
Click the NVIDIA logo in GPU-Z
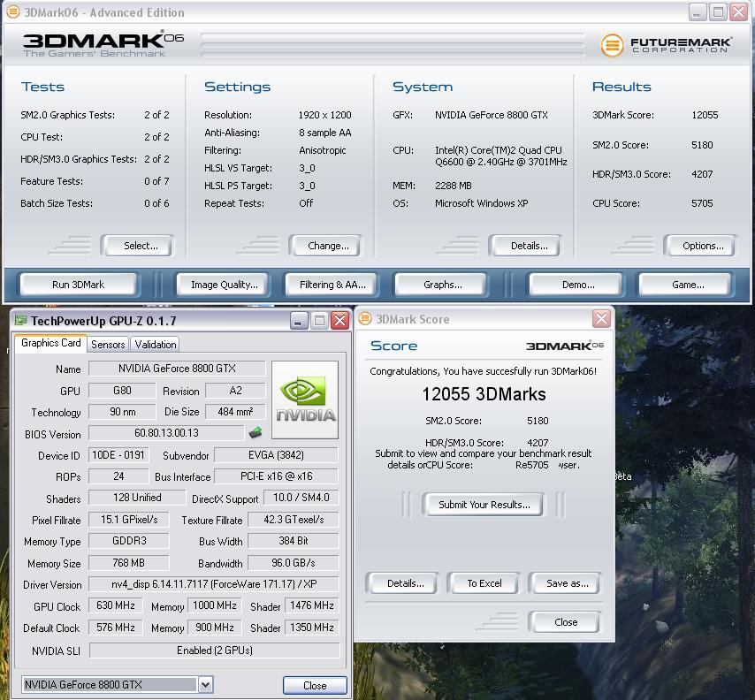coord(305,399)
